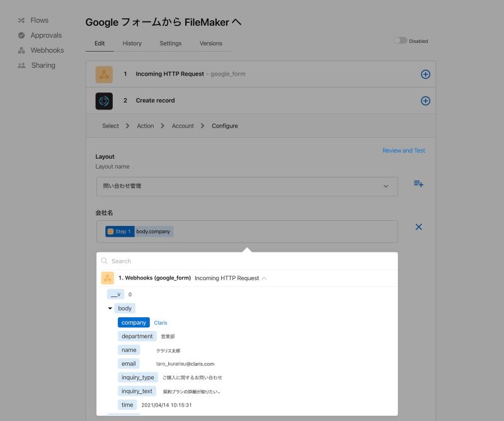Open the Create record step row

pos(261,101)
